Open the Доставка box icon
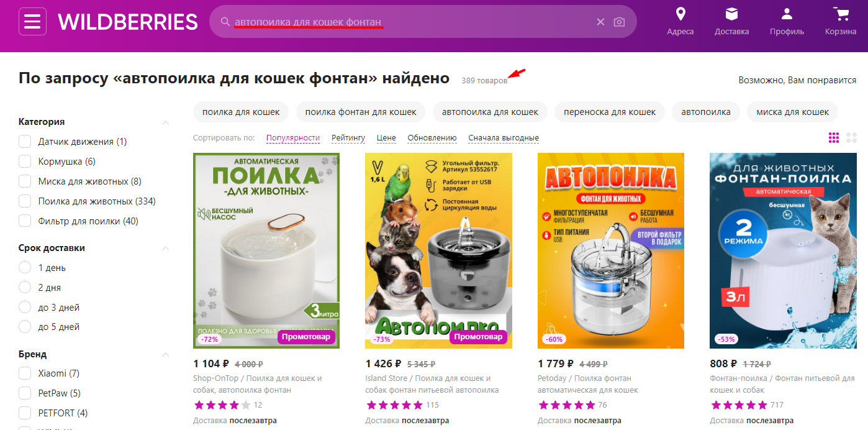868x430 pixels. coord(732,14)
